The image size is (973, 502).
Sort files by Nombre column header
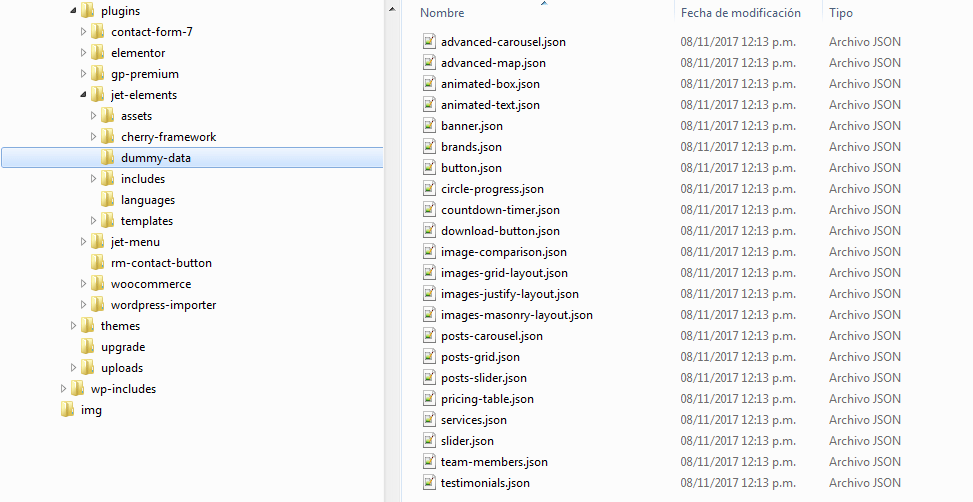(442, 13)
